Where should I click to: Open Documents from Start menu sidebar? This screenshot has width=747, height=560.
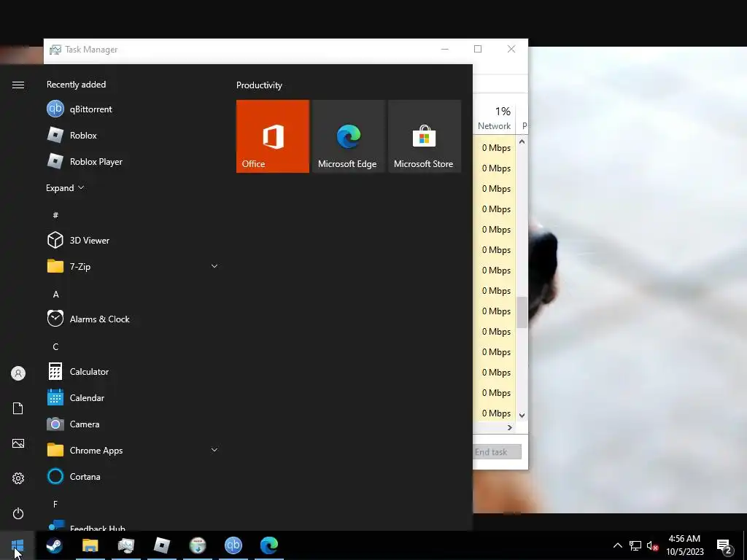18,408
